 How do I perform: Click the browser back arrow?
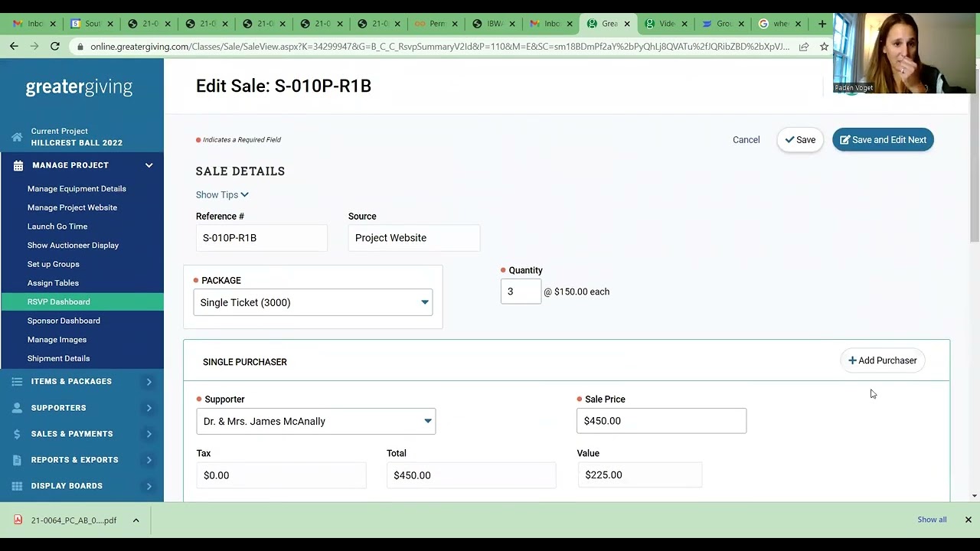14,47
